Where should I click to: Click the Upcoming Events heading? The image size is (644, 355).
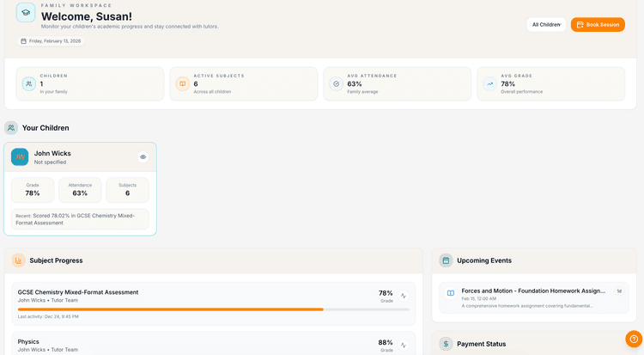pos(484,260)
